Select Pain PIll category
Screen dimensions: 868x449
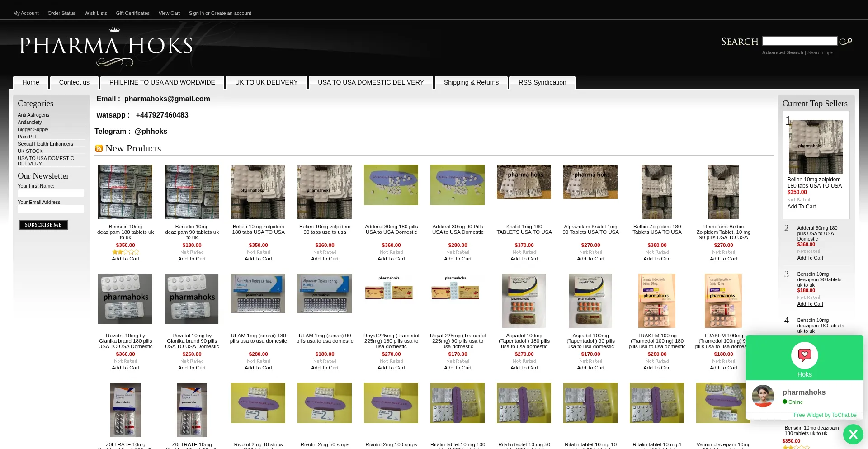(x=27, y=137)
